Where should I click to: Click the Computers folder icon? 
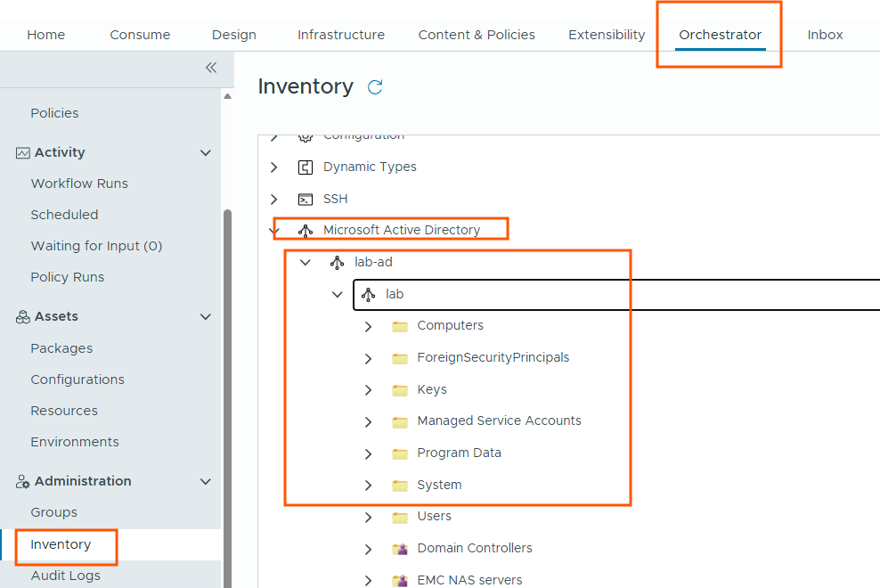click(x=399, y=326)
